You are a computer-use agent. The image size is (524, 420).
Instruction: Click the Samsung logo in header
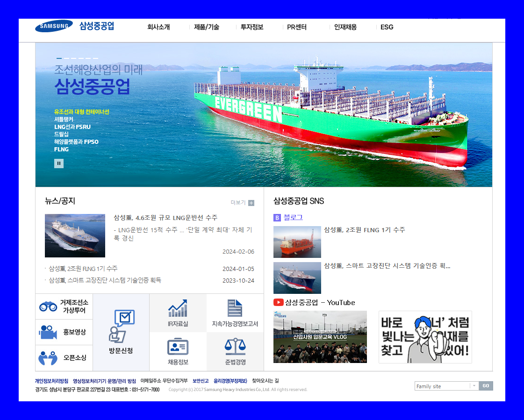[x=54, y=26]
